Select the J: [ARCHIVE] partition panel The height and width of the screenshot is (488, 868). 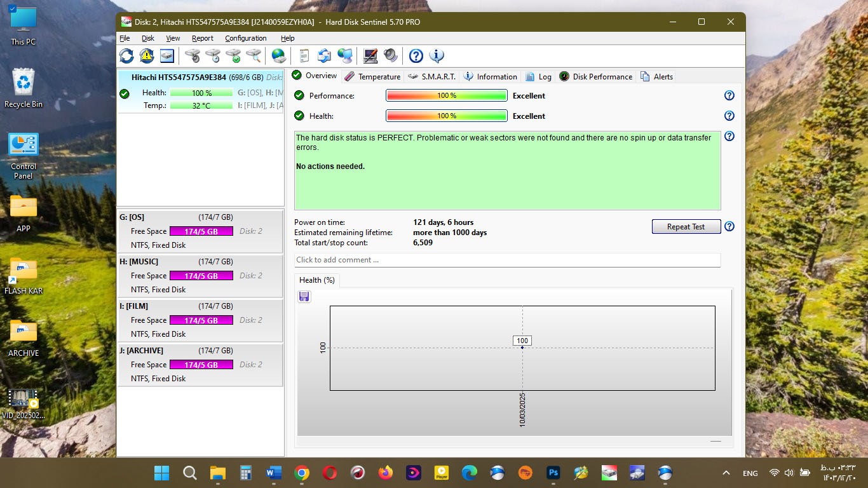click(x=200, y=365)
